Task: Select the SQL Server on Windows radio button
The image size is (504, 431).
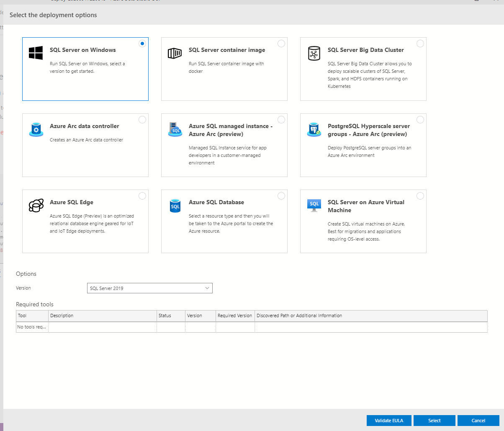Action: [142, 44]
